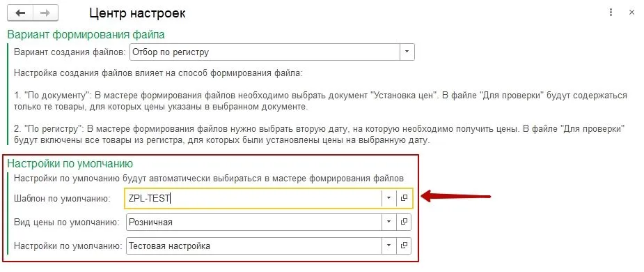Click the paragraph starting '1. "По документу"'
The image size is (644, 272).
[320, 101]
